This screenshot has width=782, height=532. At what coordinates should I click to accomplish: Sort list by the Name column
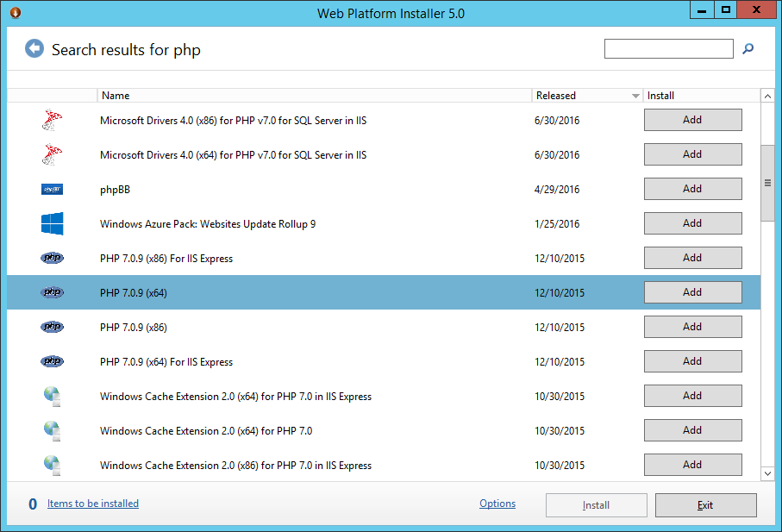pos(315,96)
